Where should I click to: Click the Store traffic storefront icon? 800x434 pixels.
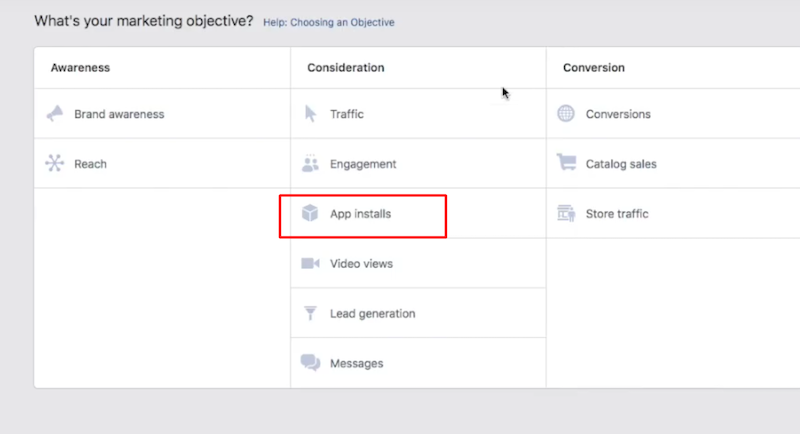pyautogui.click(x=566, y=214)
